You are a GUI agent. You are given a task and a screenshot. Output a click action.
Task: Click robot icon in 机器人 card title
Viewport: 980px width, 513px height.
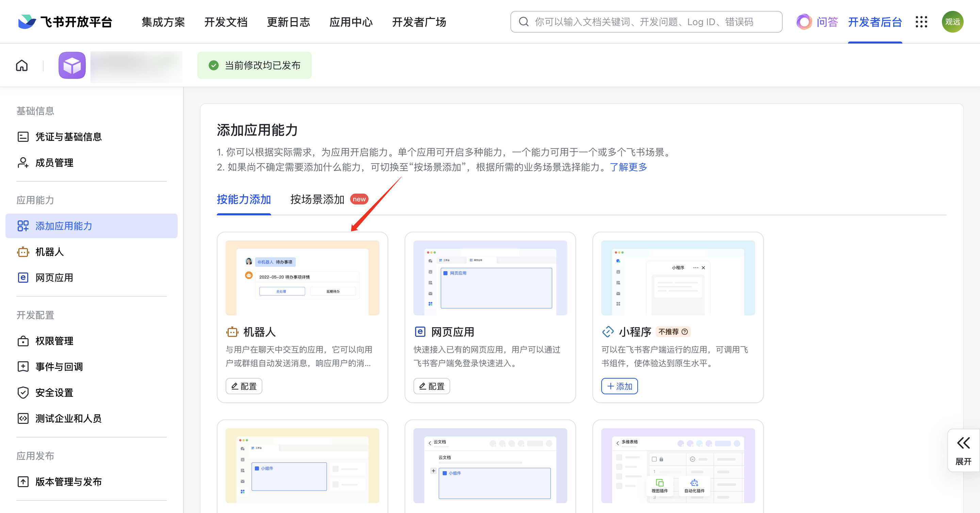[232, 332]
